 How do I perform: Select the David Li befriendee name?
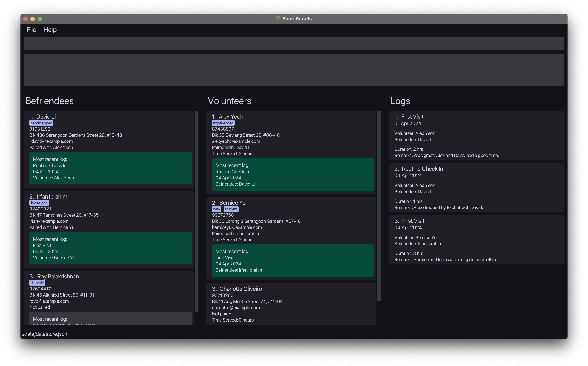[x=46, y=116]
